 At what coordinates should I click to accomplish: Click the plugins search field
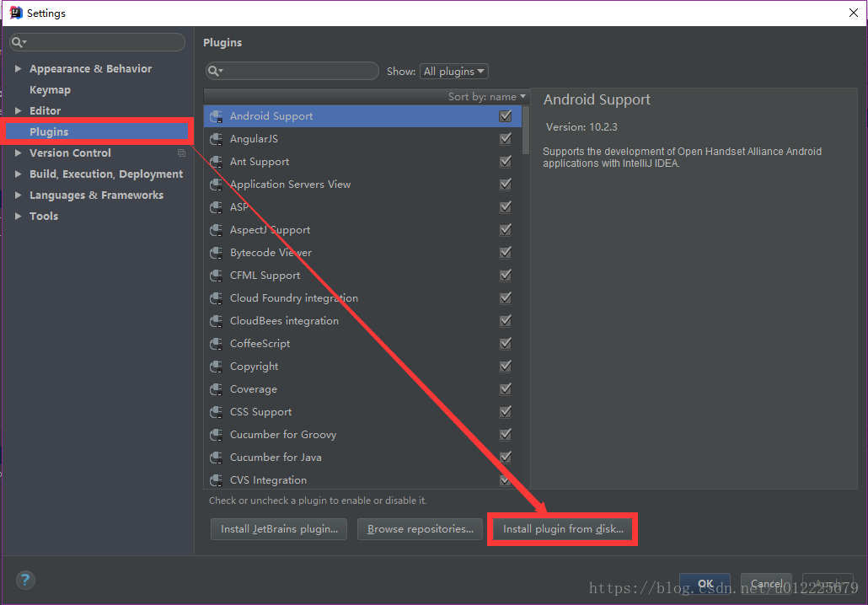[x=292, y=71]
